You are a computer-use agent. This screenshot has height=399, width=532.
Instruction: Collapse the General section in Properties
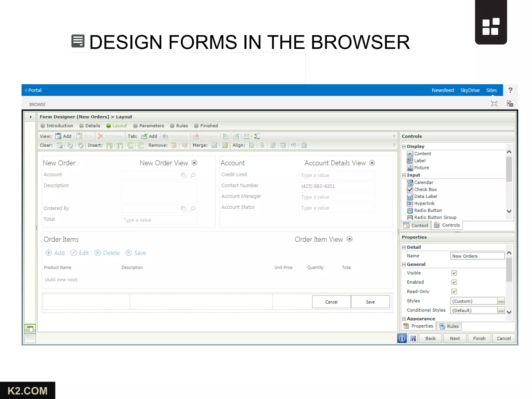point(404,264)
